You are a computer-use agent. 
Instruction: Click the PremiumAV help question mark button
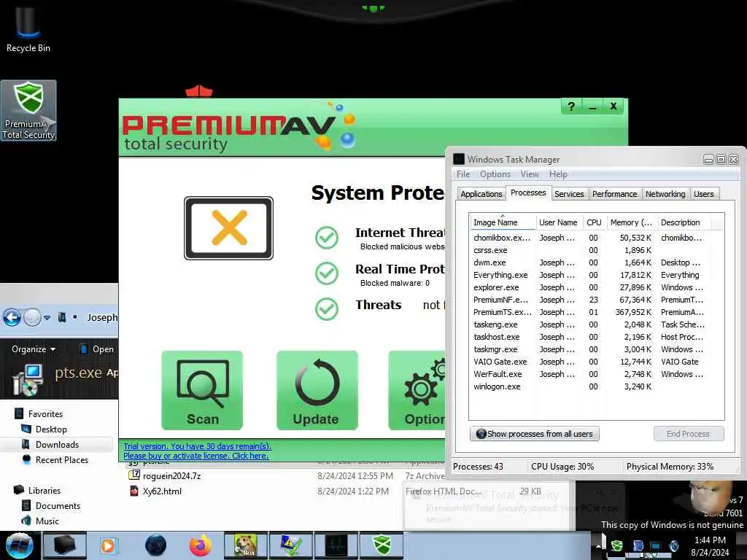click(x=572, y=106)
